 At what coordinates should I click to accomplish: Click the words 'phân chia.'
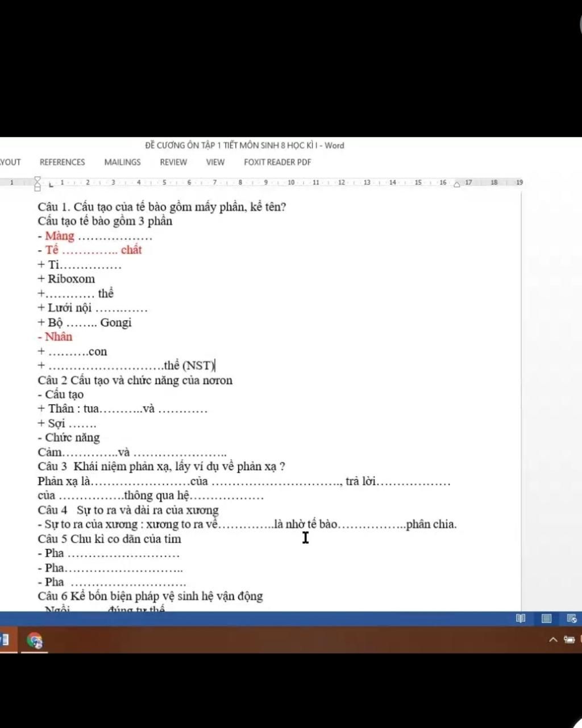coord(431,524)
